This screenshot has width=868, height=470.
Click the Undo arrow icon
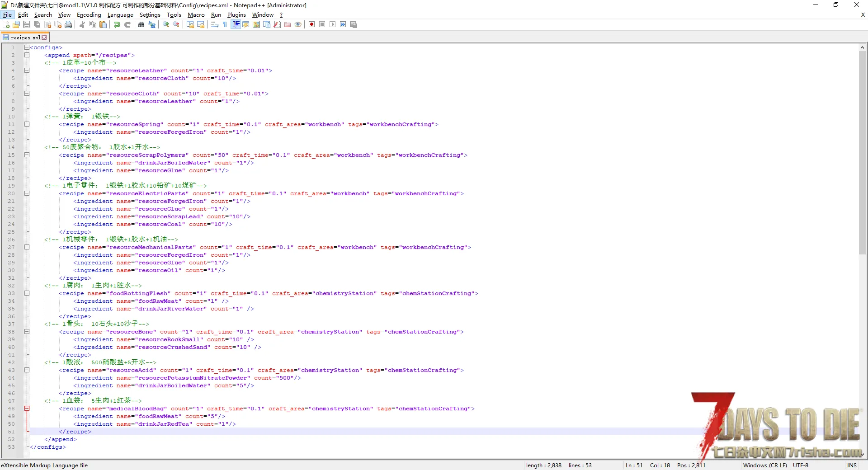[x=117, y=24]
